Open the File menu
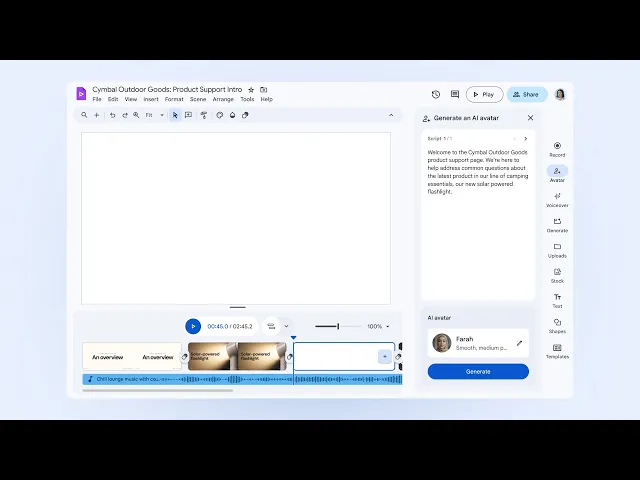The image size is (640, 480). [97, 99]
